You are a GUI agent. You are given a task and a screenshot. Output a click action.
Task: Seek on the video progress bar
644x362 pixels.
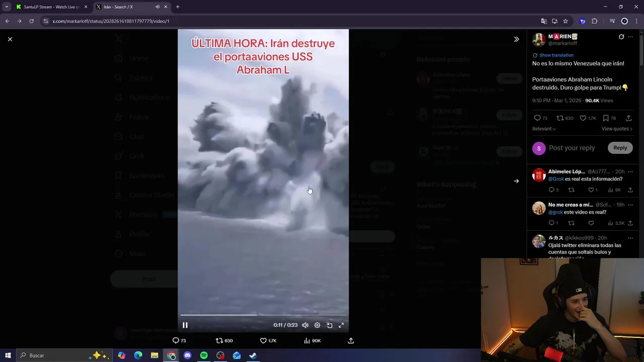point(263,315)
